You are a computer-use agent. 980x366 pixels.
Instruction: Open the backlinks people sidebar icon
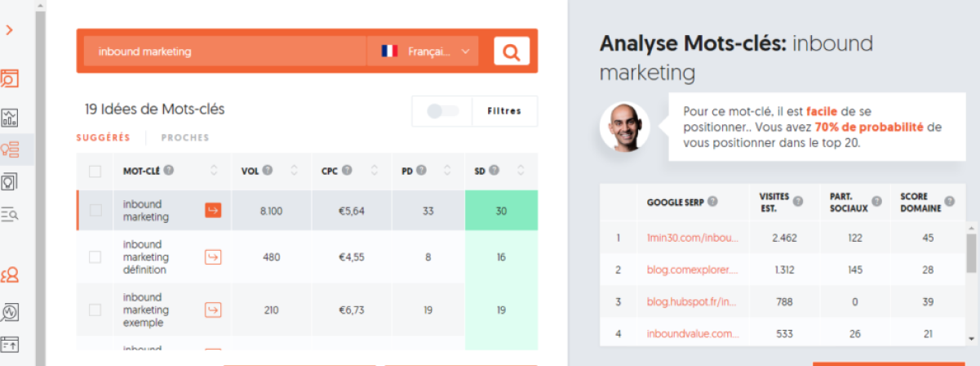10,275
